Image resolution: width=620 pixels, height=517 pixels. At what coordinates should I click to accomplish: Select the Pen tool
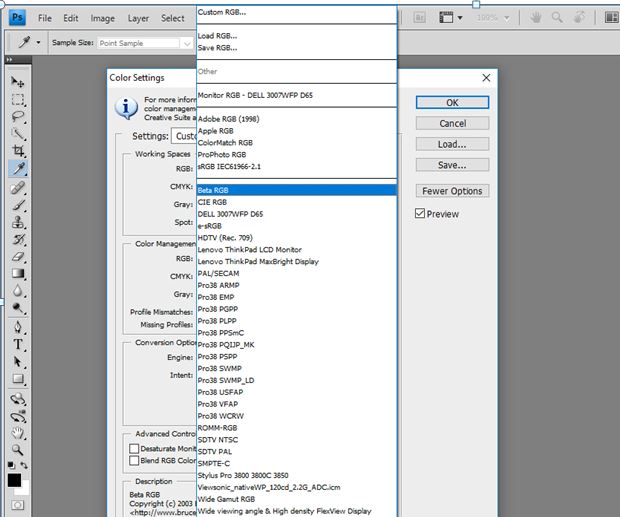coord(17,327)
